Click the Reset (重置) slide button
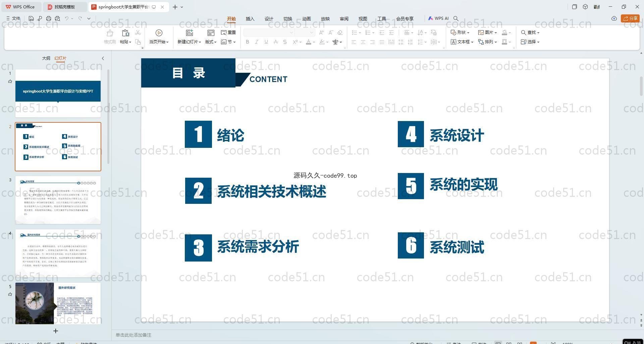The height and width of the screenshot is (344, 644). [228, 33]
